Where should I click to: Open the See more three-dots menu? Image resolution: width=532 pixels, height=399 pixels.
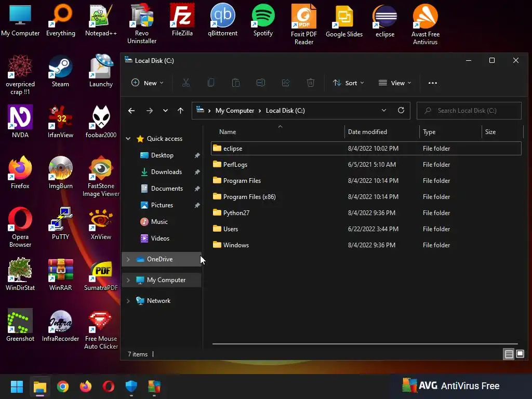pyautogui.click(x=433, y=83)
